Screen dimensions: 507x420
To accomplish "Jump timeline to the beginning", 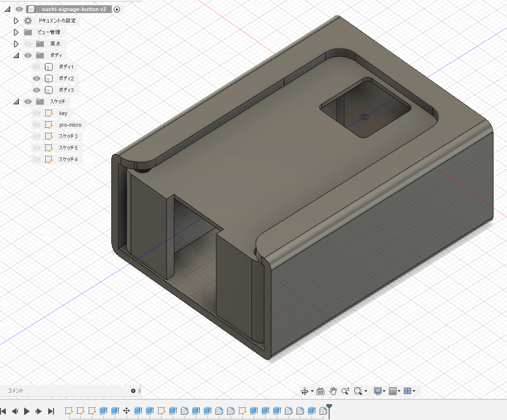I will [3, 411].
